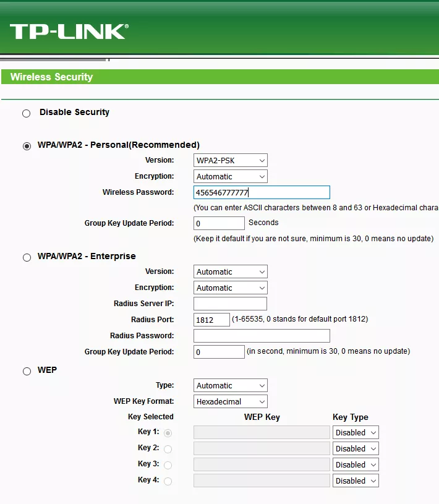Click the 'WPA/WPA2 - Enterprise' label

(87, 256)
